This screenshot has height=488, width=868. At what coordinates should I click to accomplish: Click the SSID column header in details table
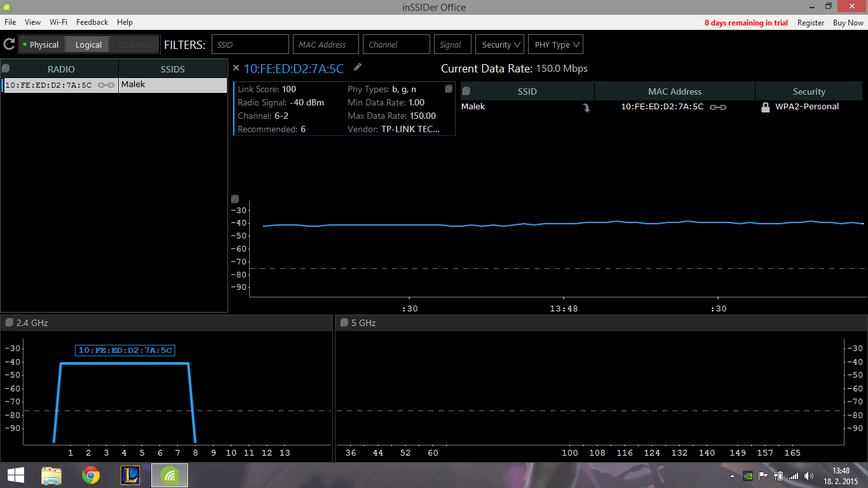point(527,91)
